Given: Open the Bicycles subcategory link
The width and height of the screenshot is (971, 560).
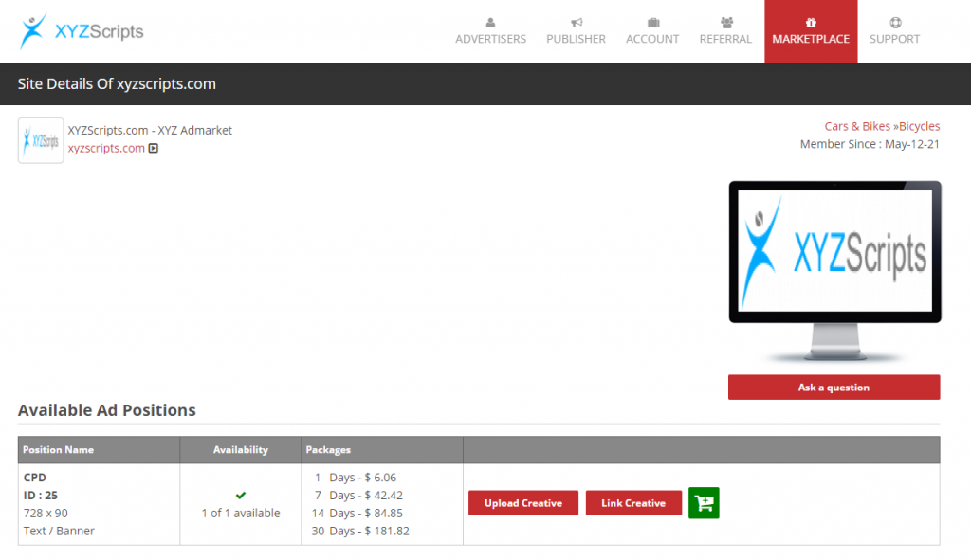Looking at the screenshot, I should pos(919,125).
